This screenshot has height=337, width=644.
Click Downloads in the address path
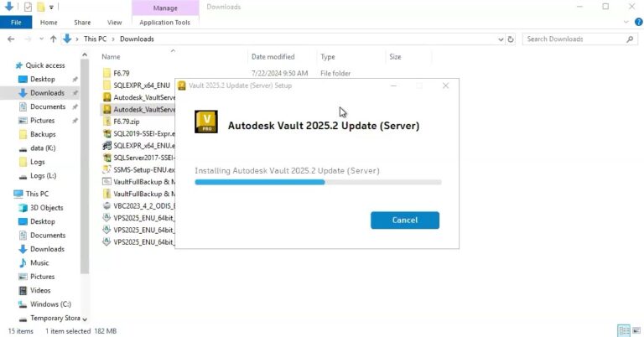[137, 39]
